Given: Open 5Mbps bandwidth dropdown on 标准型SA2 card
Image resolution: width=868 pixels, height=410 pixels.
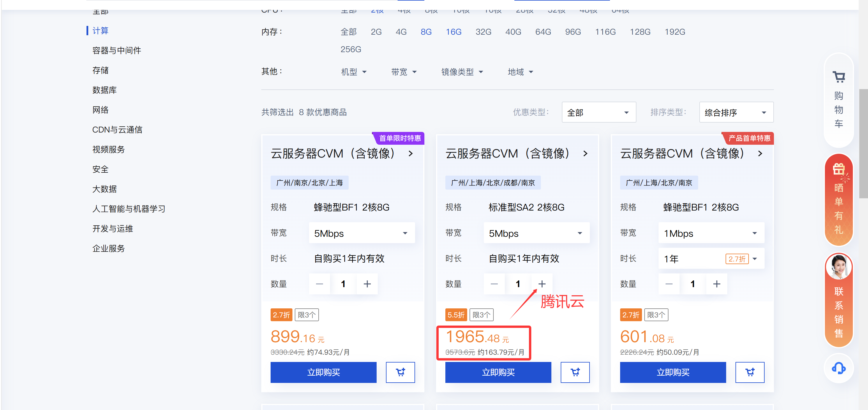Looking at the screenshot, I should pos(537,233).
